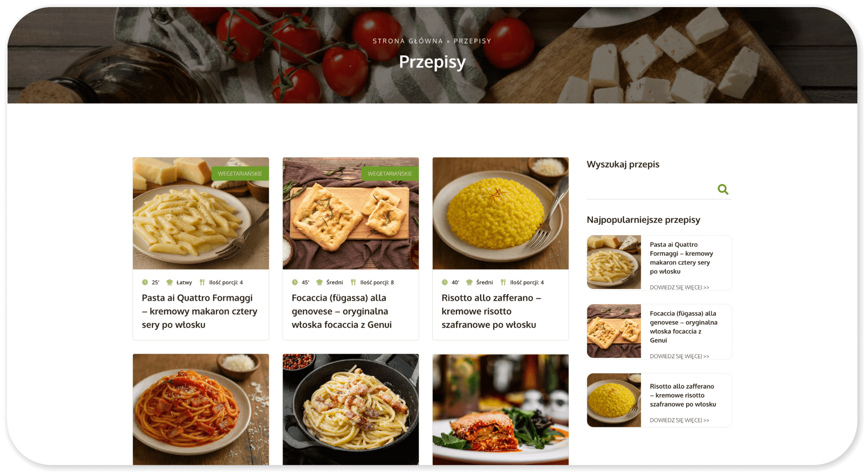Viewport: 868px width, 476px height.
Task: Open the spaghetti with tomato sauce recipe image
Action: click(201, 409)
